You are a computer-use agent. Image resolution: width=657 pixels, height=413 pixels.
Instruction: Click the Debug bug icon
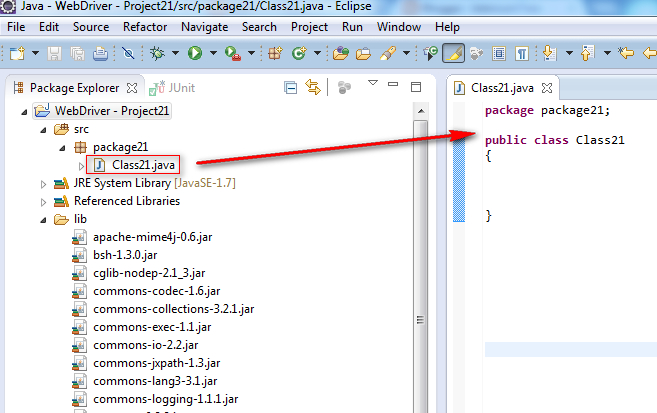[x=158, y=53]
